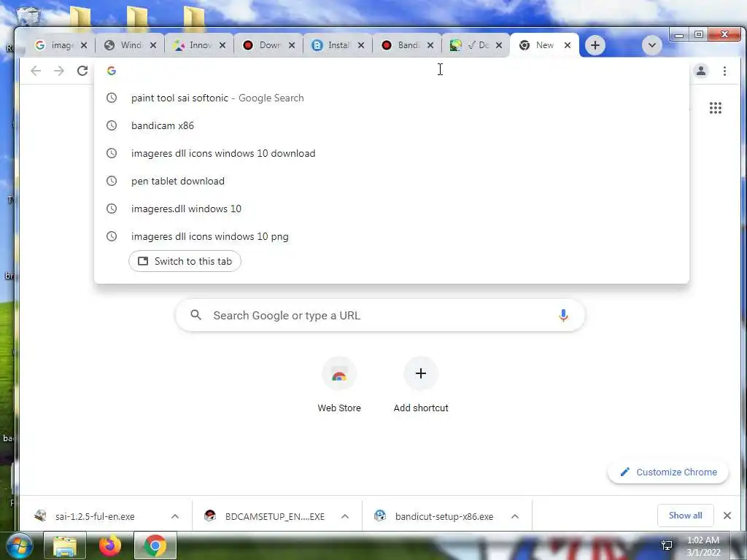The height and width of the screenshot is (560, 747).
Task: Reload the page with refresh icon
Action: pyautogui.click(x=82, y=71)
